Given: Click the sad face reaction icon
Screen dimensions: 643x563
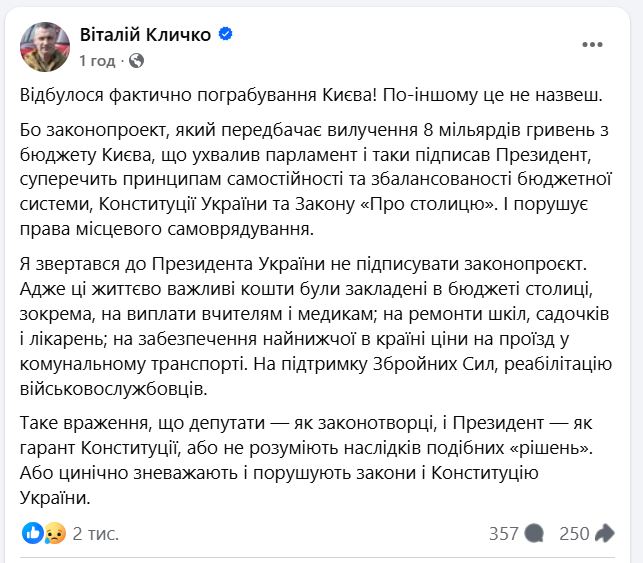Looking at the screenshot, I should 56,533.
